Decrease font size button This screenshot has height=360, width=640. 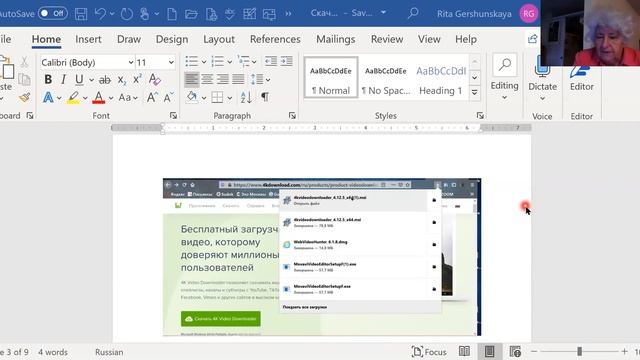pos(168,98)
